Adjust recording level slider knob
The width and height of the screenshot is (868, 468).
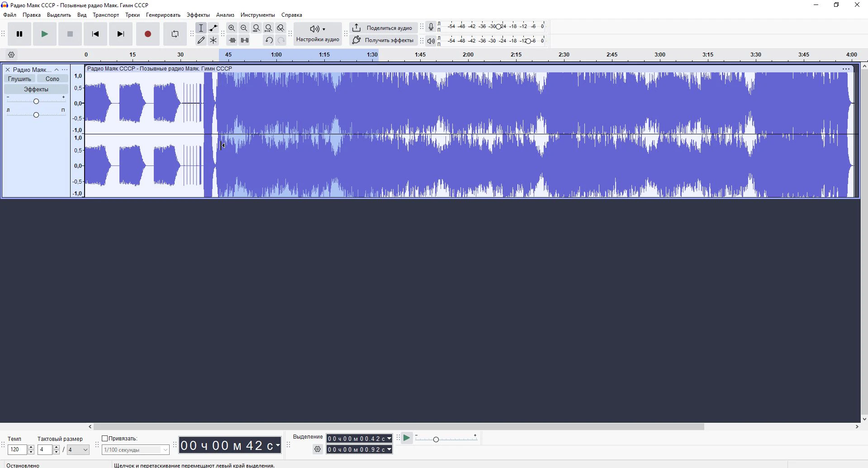[x=498, y=27]
